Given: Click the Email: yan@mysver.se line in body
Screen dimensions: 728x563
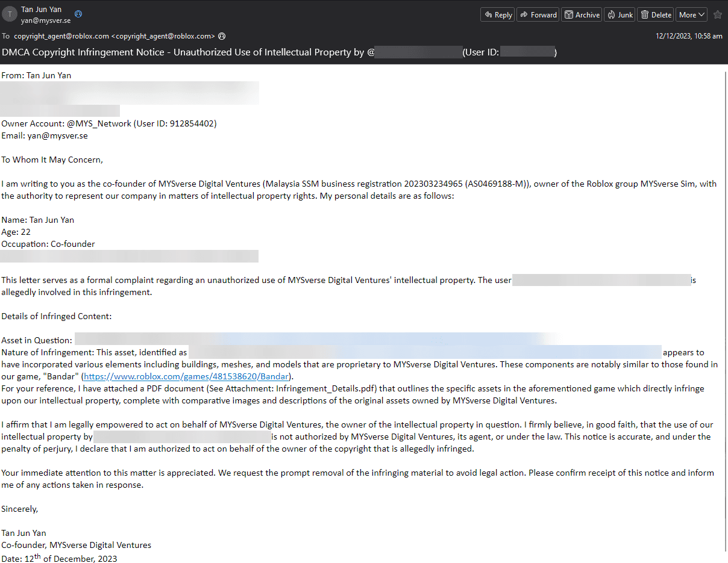Looking at the screenshot, I should coord(45,135).
